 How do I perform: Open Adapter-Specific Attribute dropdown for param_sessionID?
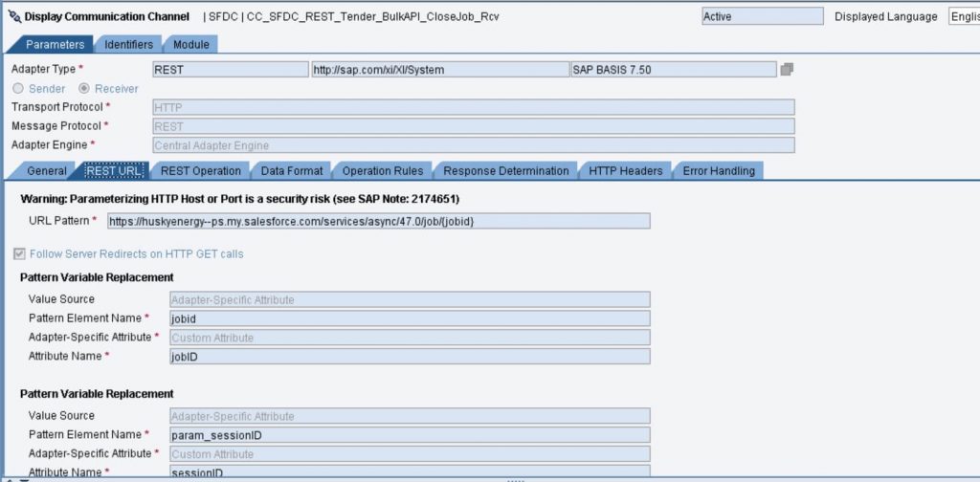click(x=410, y=453)
